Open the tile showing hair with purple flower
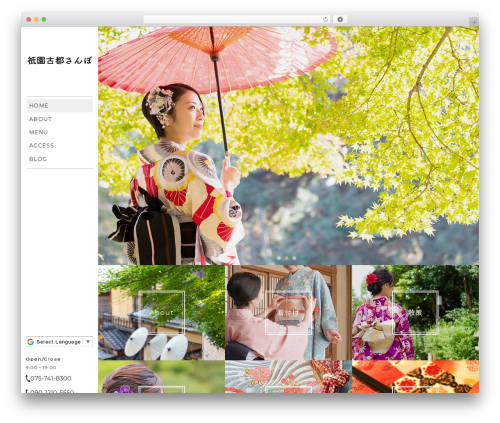This screenshot has height=423, width=500. [x=161, y=377]
